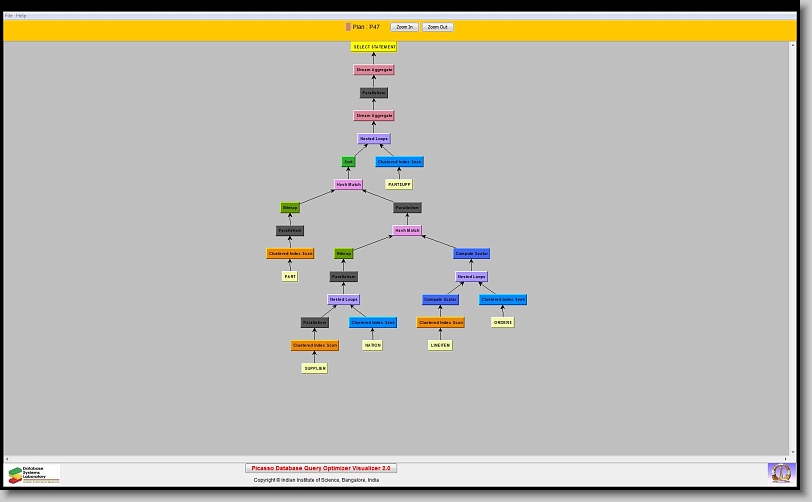Select the Nested Loops node below Stream Aggregate
This screenshot has width=812, height=502.
point(374,139)
